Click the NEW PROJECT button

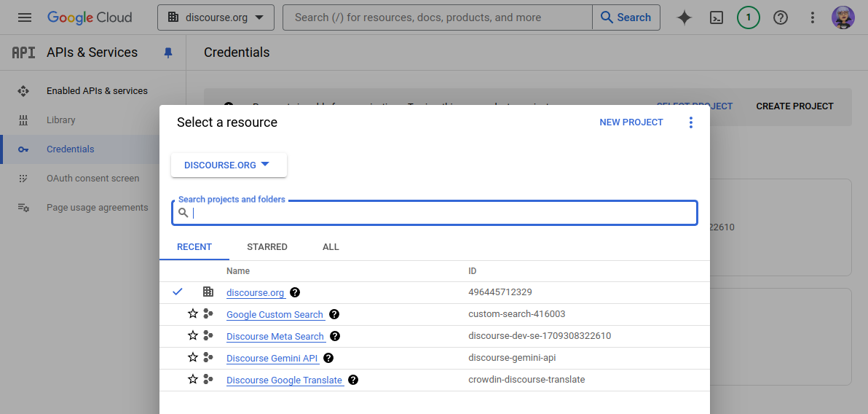631,122
